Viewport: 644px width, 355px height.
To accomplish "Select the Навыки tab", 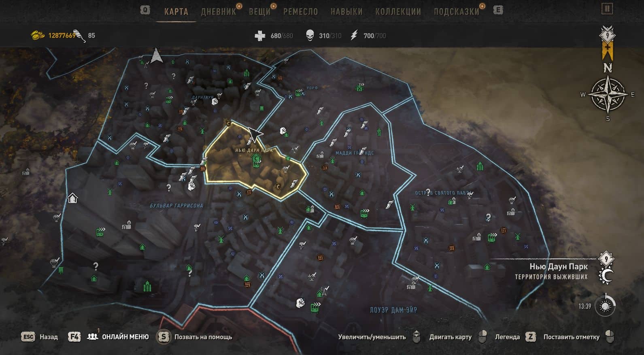I will (346, 11).
